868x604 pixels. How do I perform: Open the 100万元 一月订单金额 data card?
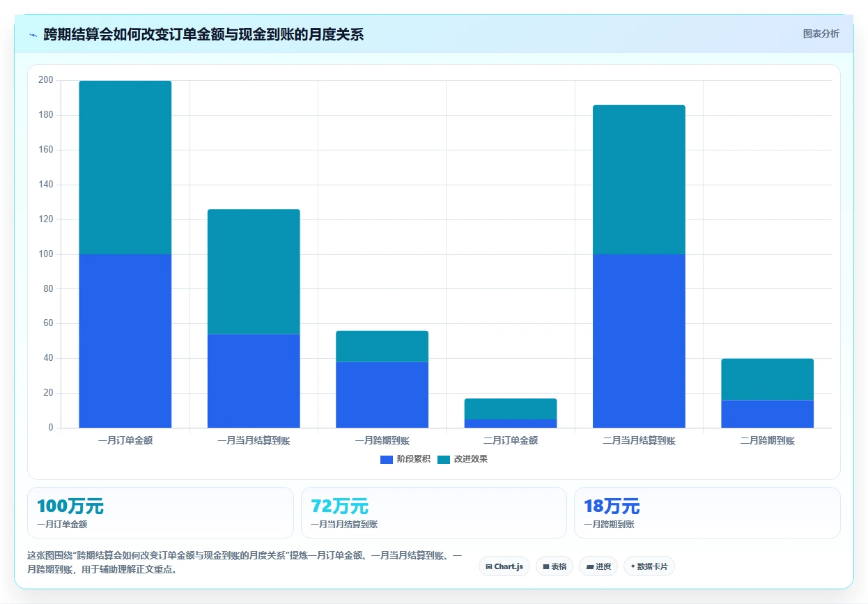pos(160,513)
